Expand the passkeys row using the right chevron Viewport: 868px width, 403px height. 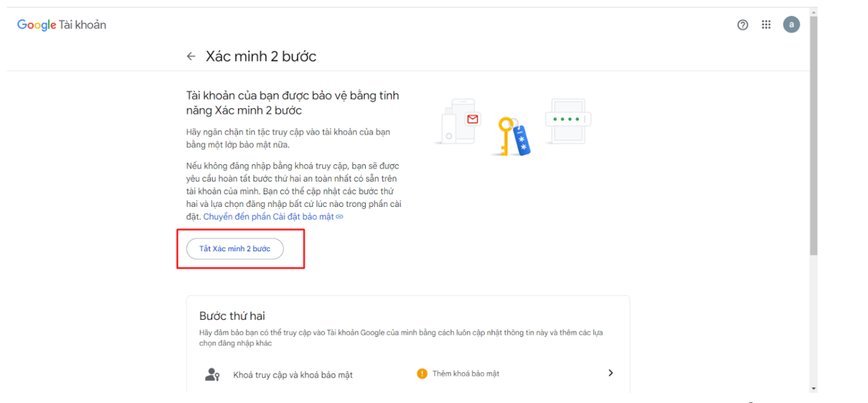[610, 373]
